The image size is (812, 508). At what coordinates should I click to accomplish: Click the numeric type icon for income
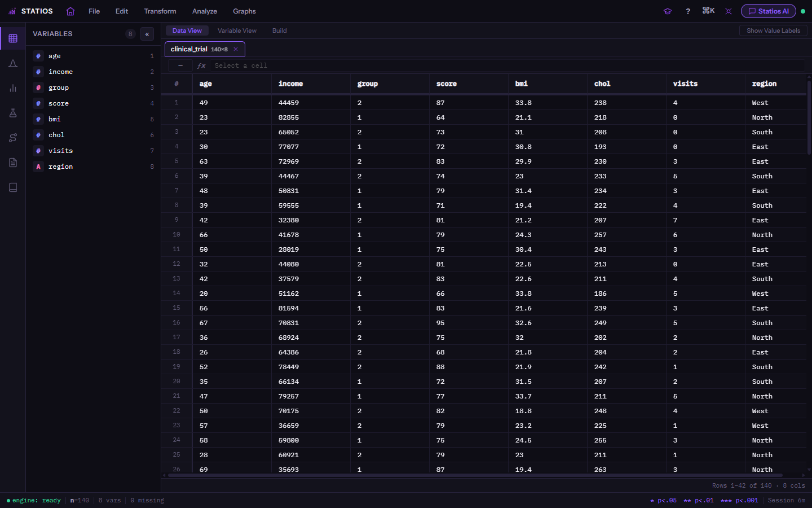coord(38,72)
